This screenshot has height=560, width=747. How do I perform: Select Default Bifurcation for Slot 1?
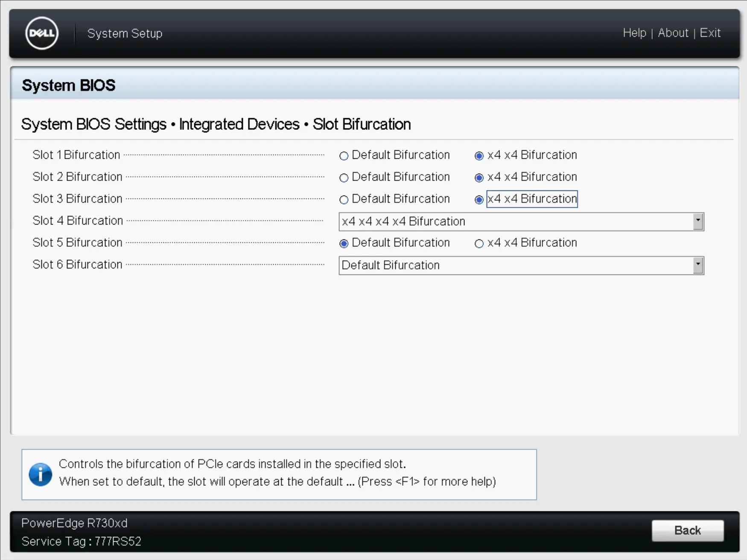click(x=344, y=156)
